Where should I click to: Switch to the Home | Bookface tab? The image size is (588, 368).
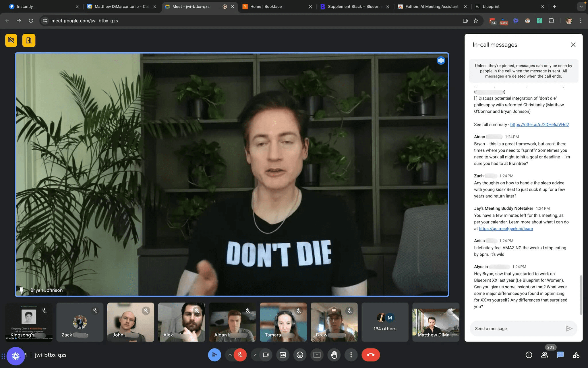266,6
